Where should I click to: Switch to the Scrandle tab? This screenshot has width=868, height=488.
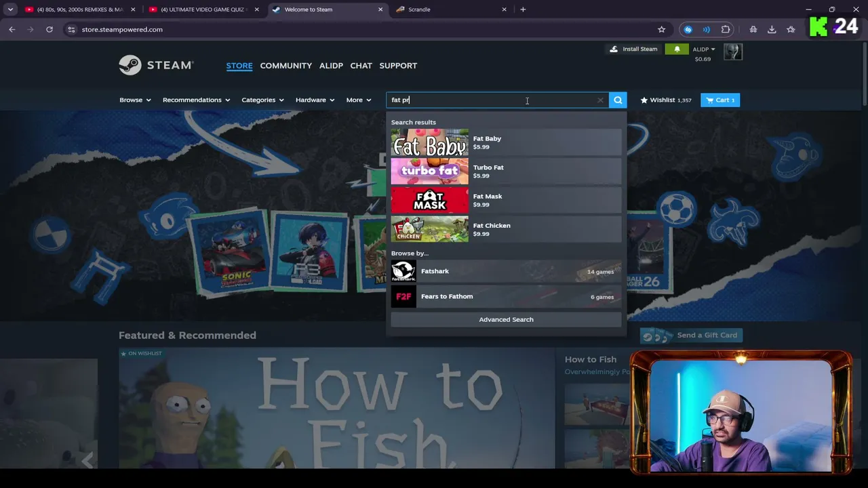pyautogui.click(x=451, y=9)
